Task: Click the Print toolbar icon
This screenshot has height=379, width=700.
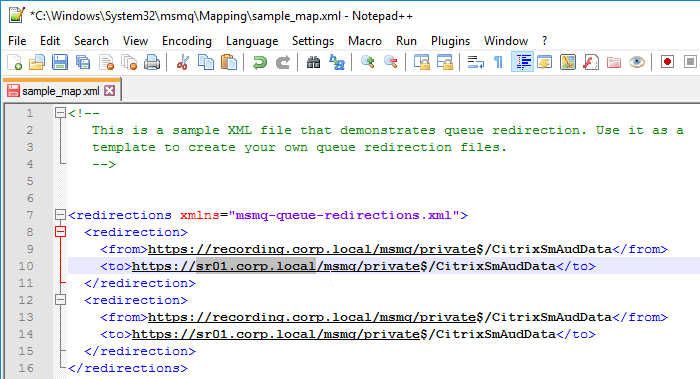Action: (152, 62)
